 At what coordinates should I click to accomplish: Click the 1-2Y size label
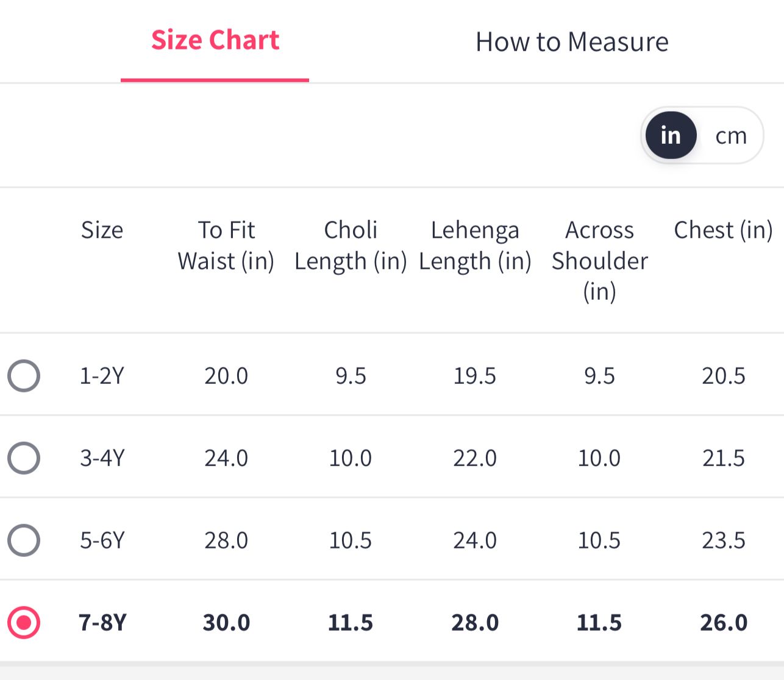[102, 376]
